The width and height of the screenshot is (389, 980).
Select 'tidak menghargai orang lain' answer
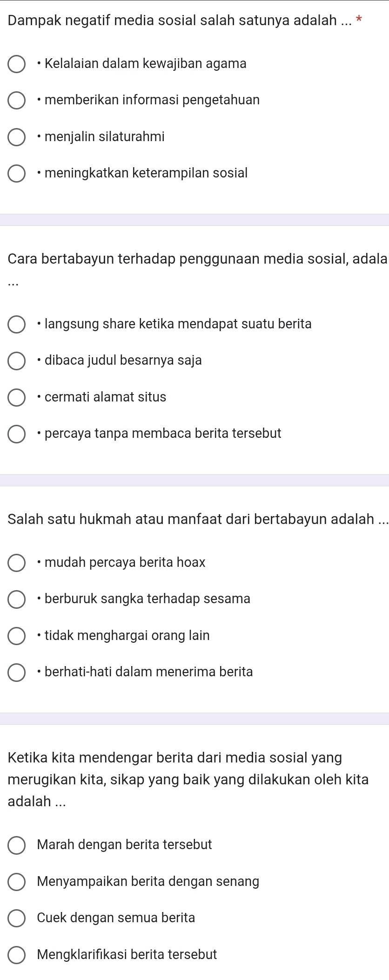[x=17, y=636]
